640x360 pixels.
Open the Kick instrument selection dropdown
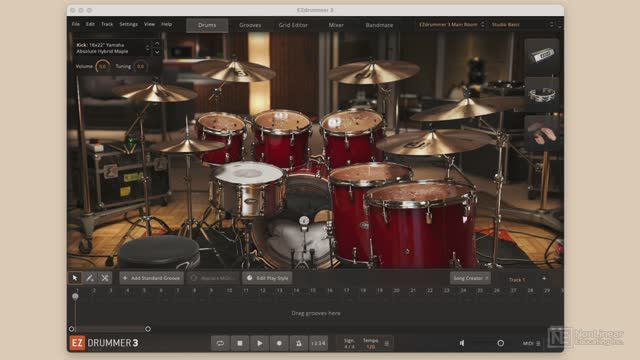pyautogui.click(x=113, y=48)
